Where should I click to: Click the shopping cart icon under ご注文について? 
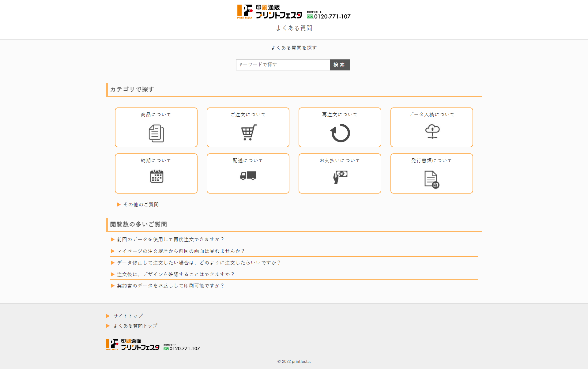248,133
